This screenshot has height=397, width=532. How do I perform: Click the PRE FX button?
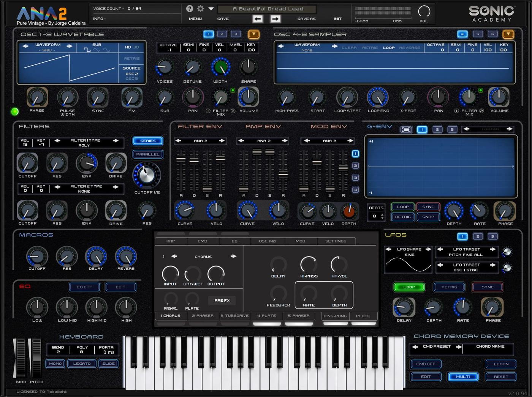click(222, 301)
